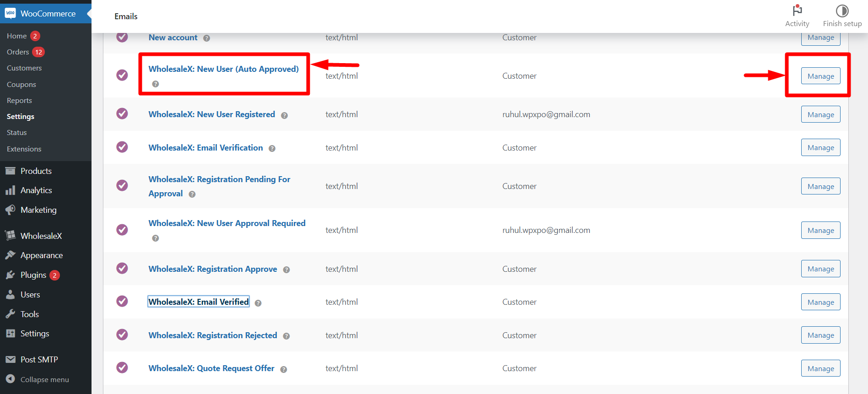Click help icon beside New account
The height and width of the screenshot is (394, 868).
[x=207, y=38]
